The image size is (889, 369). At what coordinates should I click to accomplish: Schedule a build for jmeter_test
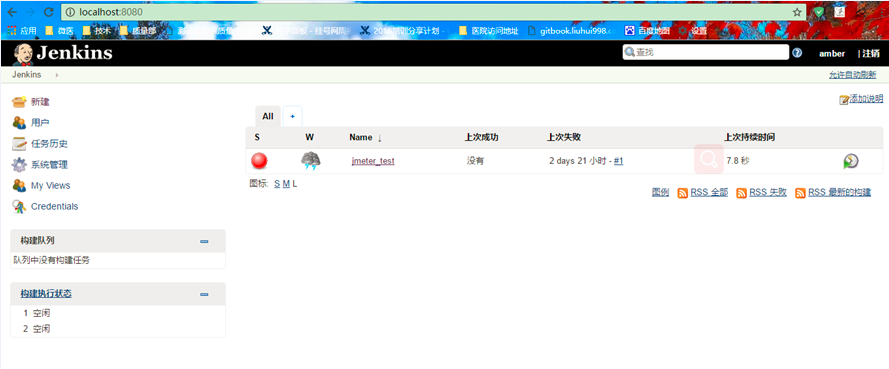pyautogui.click(x=850, y=161)
